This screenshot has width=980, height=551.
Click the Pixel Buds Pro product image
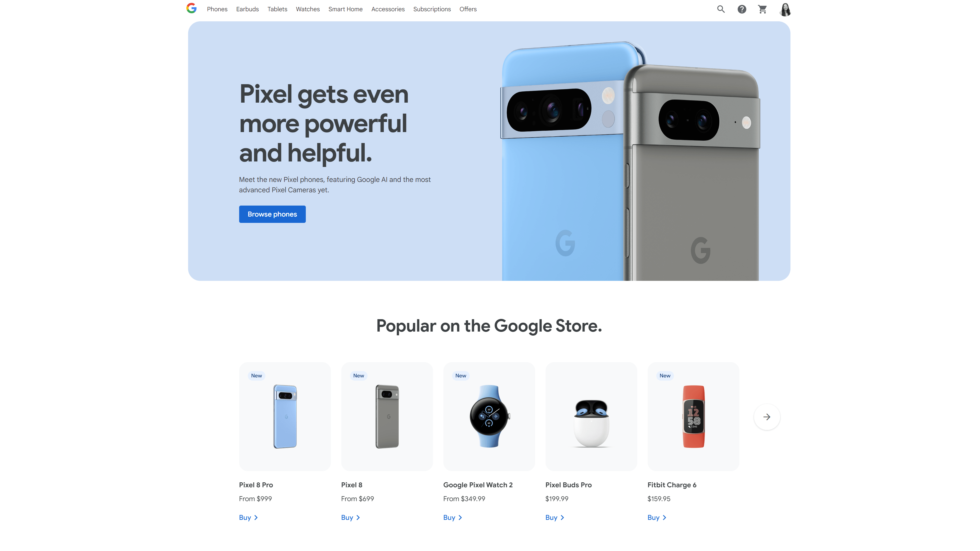[x=591, y=416]
